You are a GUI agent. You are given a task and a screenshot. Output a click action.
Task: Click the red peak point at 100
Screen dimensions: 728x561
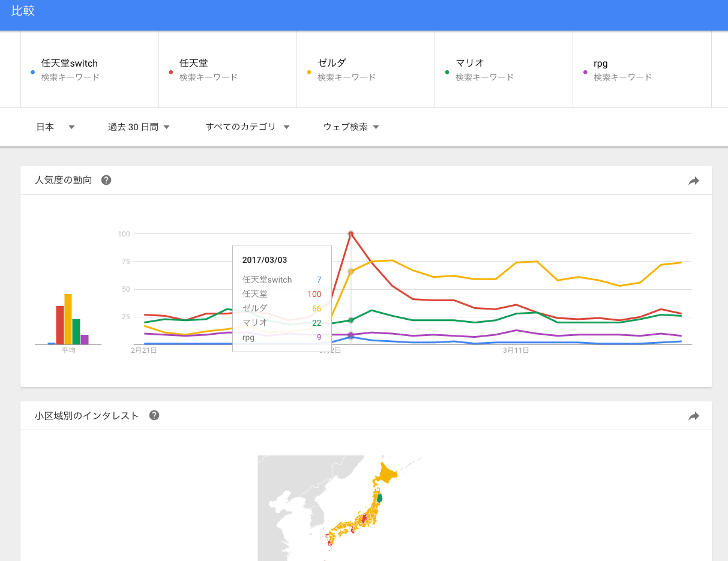click(350, 233)
